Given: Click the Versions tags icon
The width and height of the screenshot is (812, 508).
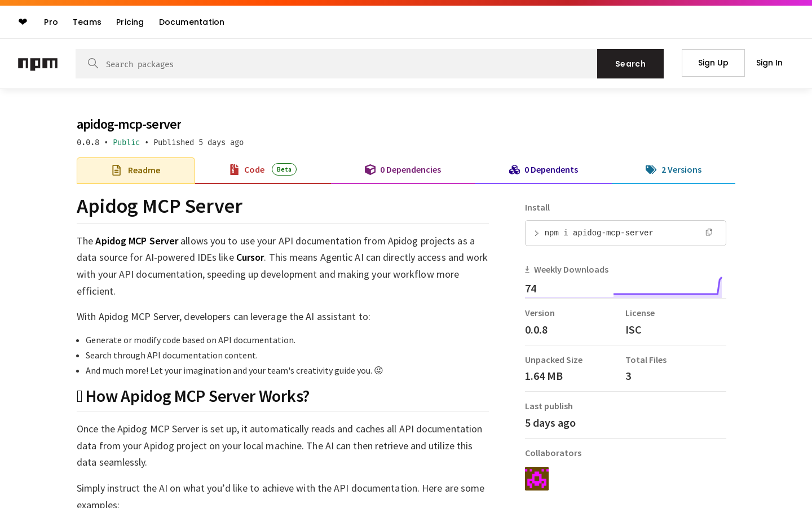Looking at the screenshot, I should [x=651, y=170].
